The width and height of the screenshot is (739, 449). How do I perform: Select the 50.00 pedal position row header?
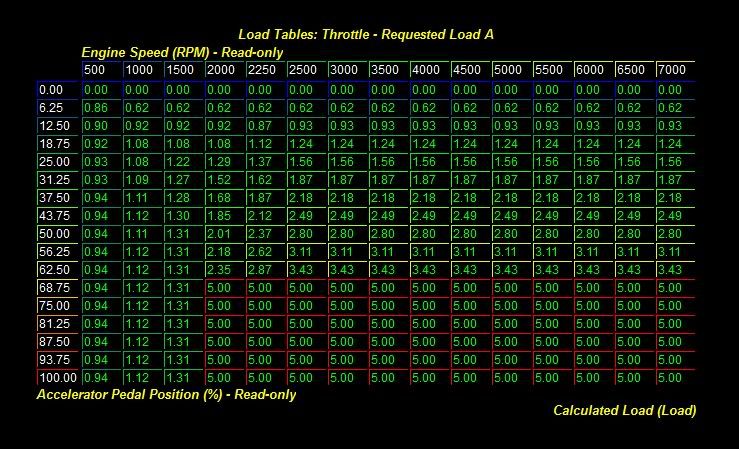tap(58, 233)
